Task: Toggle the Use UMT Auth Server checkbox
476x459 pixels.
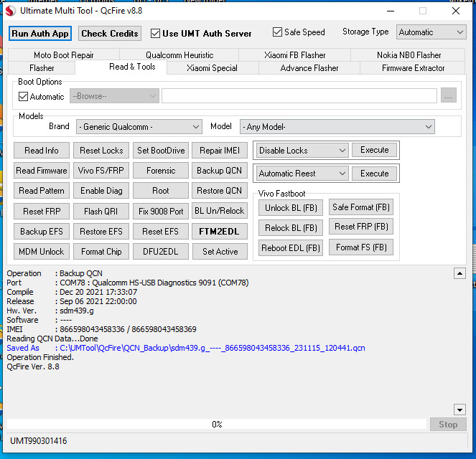Action: (x=156, y=33)
